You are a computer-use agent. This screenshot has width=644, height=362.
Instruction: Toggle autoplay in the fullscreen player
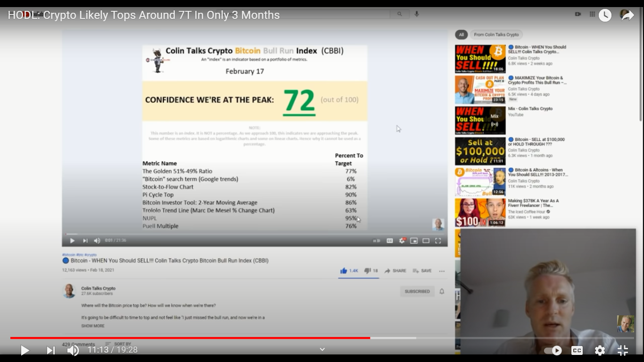pyautogui.click(x=553, y=350)
